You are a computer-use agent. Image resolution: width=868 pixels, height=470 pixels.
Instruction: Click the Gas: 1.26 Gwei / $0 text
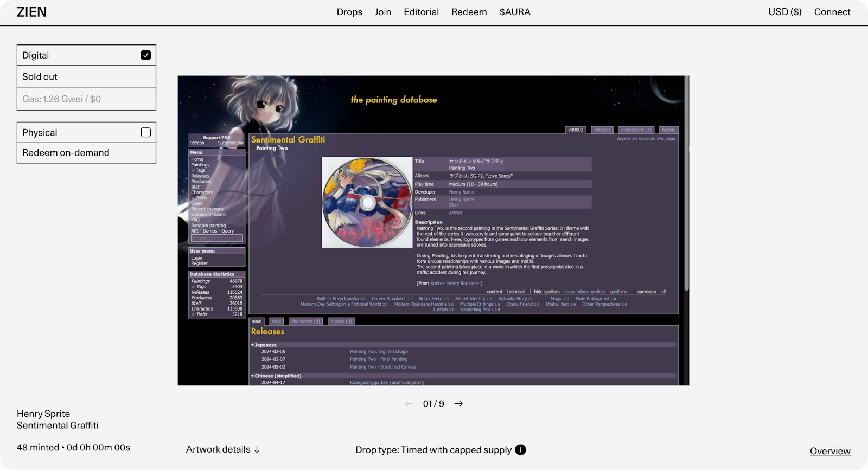coord(61,99)
